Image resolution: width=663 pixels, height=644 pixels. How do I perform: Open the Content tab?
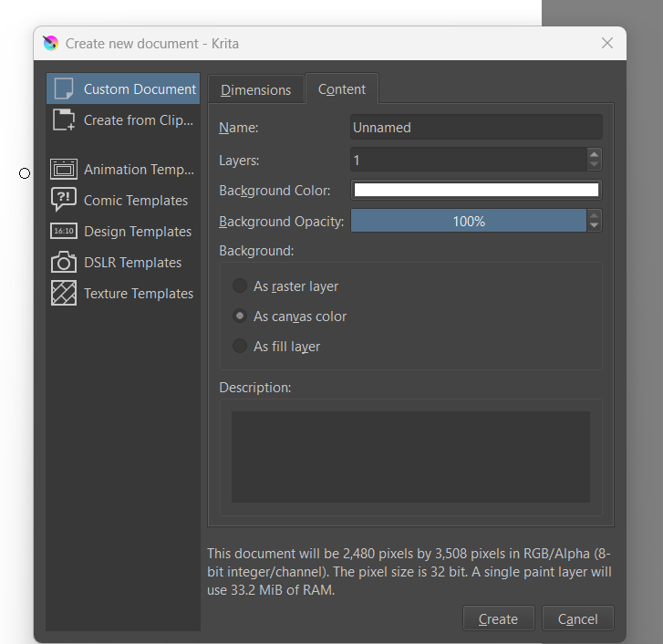342,89
